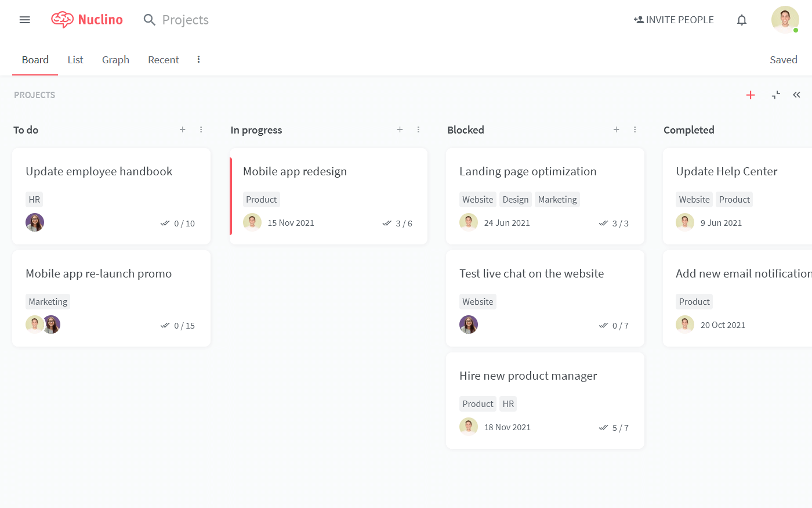
Task: Click the 3 / 6 checklist progress
Action: click(397, 224)
